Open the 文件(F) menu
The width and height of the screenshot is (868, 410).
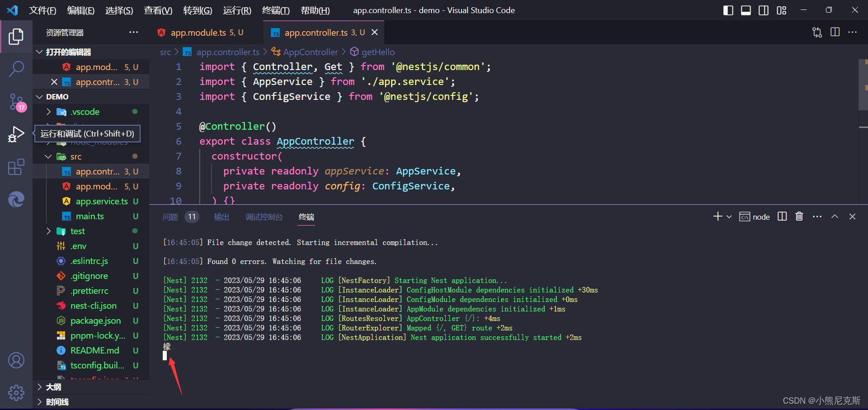tap(43, 10)
